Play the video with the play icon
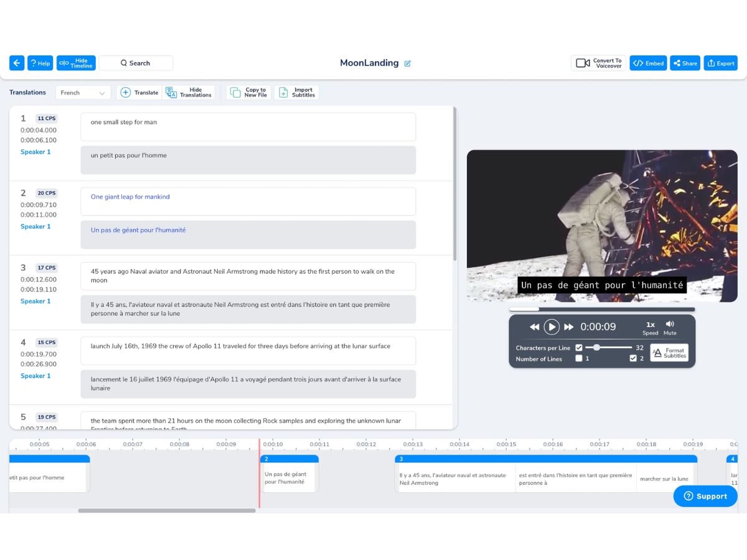Viewport: 747px width, 560px height. [x=552, y=327]
